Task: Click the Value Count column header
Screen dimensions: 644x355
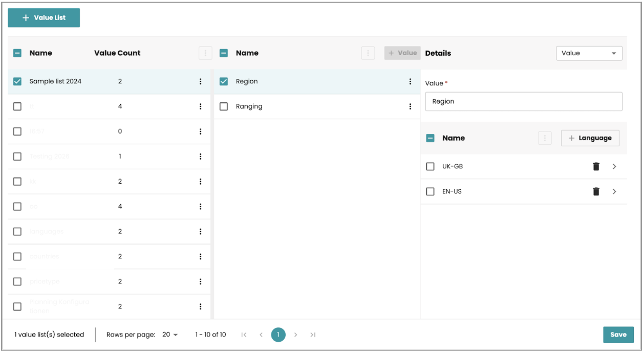Action: [117, 53]
